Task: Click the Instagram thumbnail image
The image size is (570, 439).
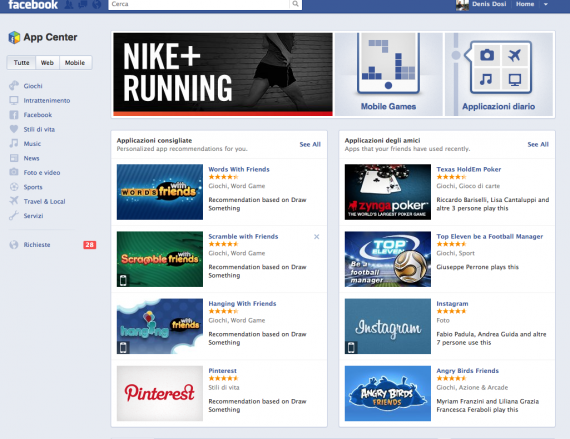Action: 388,326
